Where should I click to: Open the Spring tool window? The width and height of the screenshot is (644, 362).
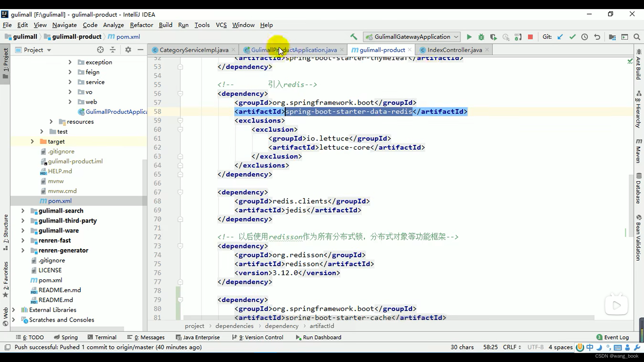tap(66, 337)
